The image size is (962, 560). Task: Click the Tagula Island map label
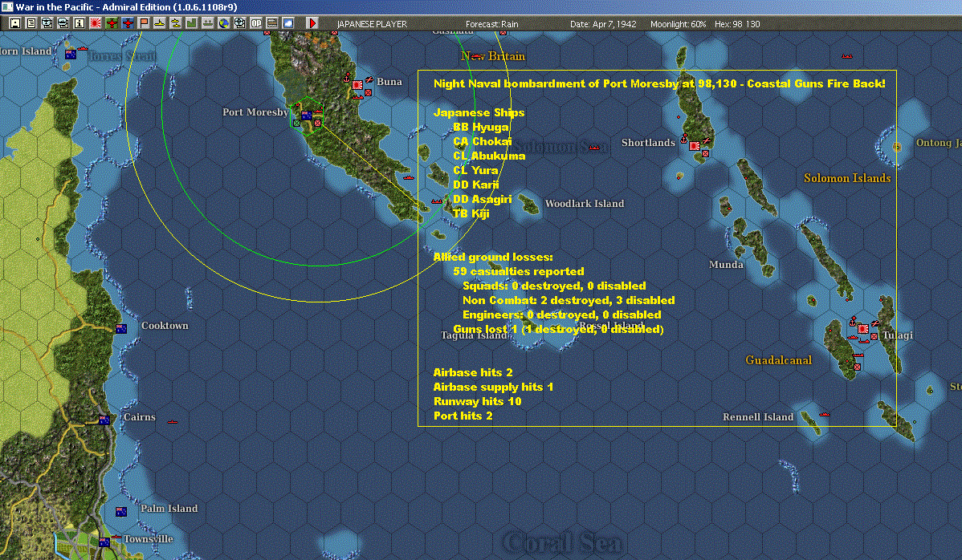pos(474,335)
